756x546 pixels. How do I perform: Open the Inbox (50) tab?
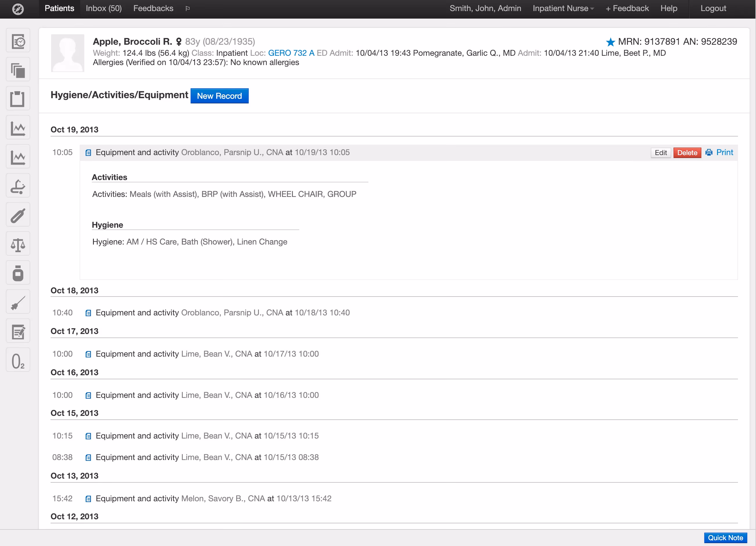pyautogui.click(x=104, y=8)
